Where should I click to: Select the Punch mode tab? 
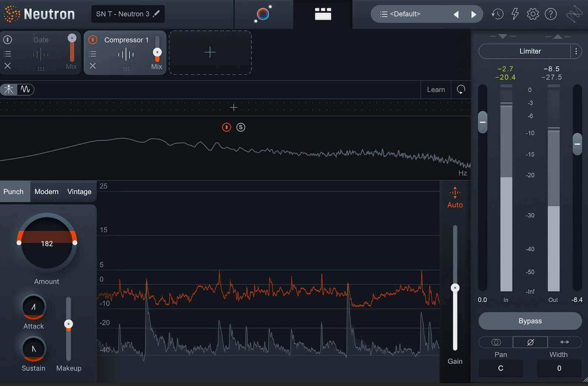pyautogui.click(x=14, y=192)
